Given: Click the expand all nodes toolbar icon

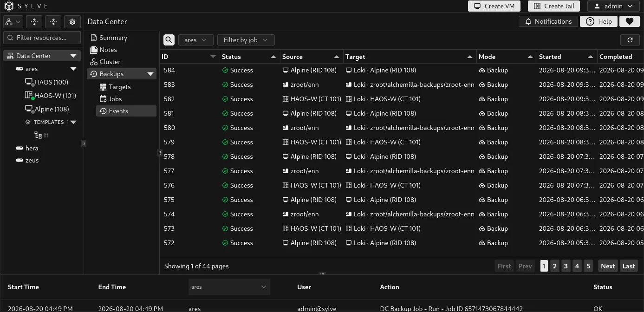Looking at the screenshot, I should (x=34, y=22).
